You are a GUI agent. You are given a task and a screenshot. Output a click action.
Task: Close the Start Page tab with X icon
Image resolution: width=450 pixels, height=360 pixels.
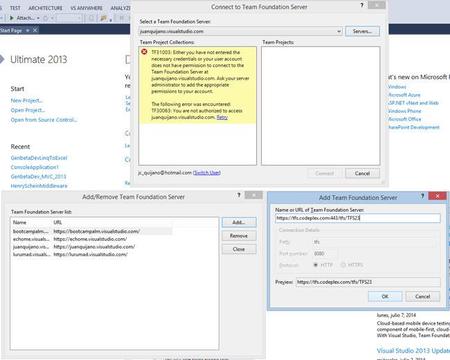[x=35, y=30]
